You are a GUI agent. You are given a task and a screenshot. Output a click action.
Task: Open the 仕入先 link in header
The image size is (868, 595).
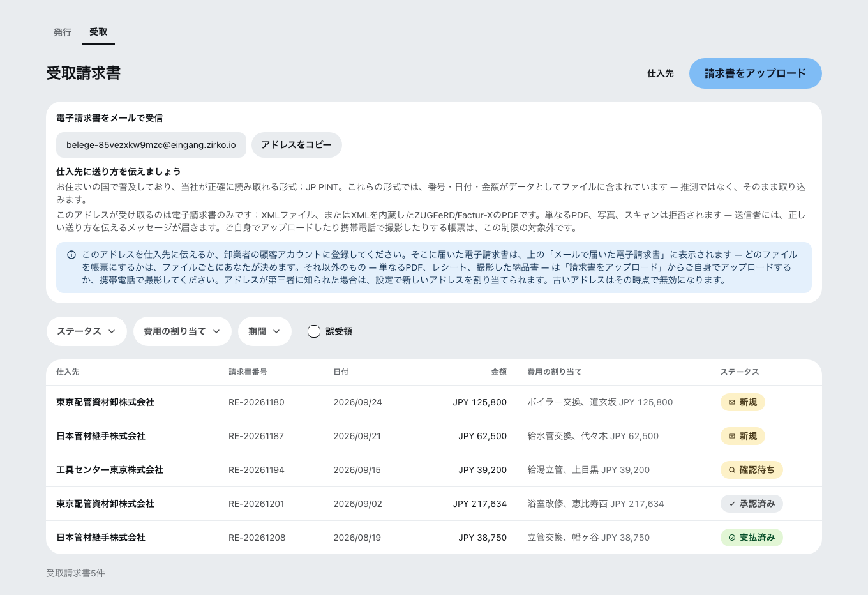point(660,73)
